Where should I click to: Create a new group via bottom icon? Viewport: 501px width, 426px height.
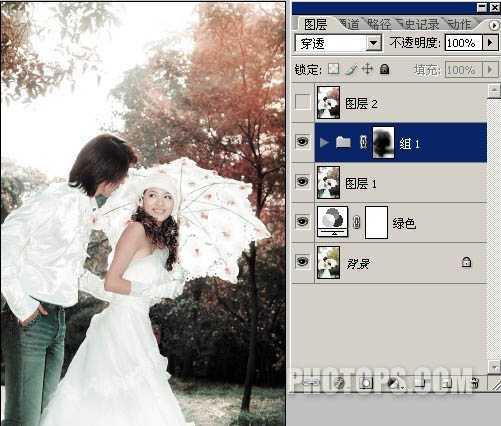421,383
